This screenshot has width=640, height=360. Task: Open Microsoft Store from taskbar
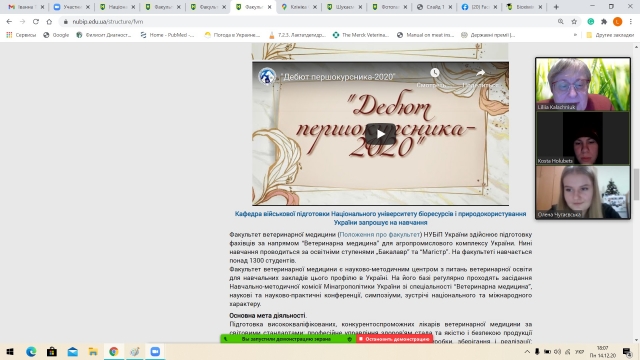tap(52, 351)
